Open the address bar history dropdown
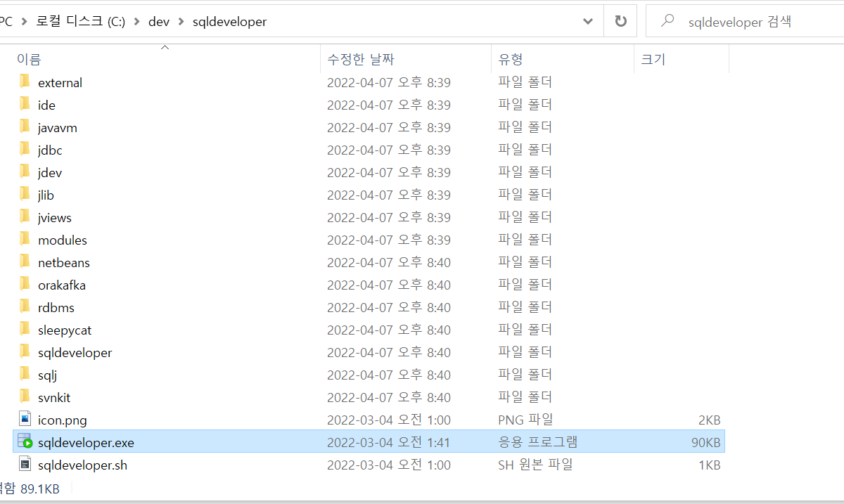The width and height of the screenshot is (844, 504). (588, 21)
